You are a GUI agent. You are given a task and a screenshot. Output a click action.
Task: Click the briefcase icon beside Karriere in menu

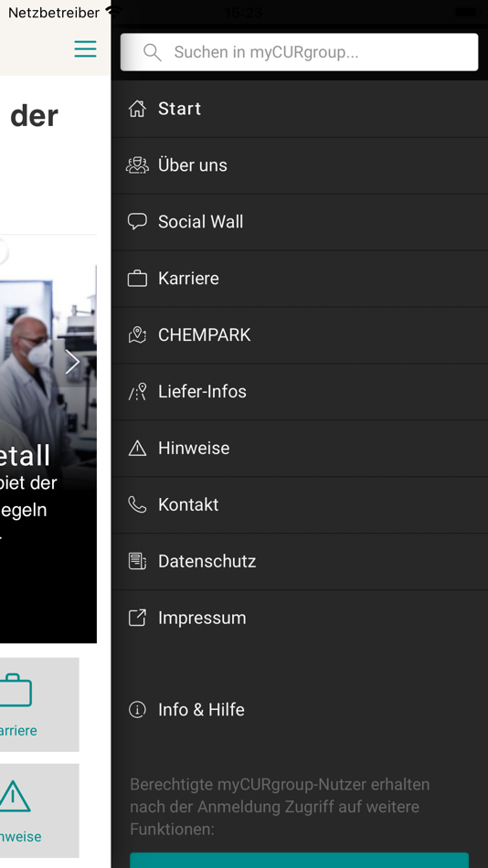coord(137,278)
